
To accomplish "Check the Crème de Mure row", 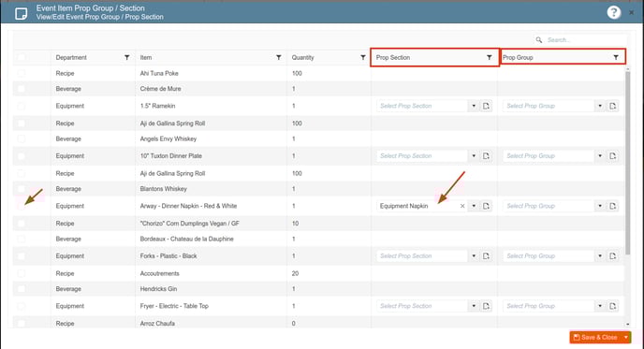I will [22, 89].
